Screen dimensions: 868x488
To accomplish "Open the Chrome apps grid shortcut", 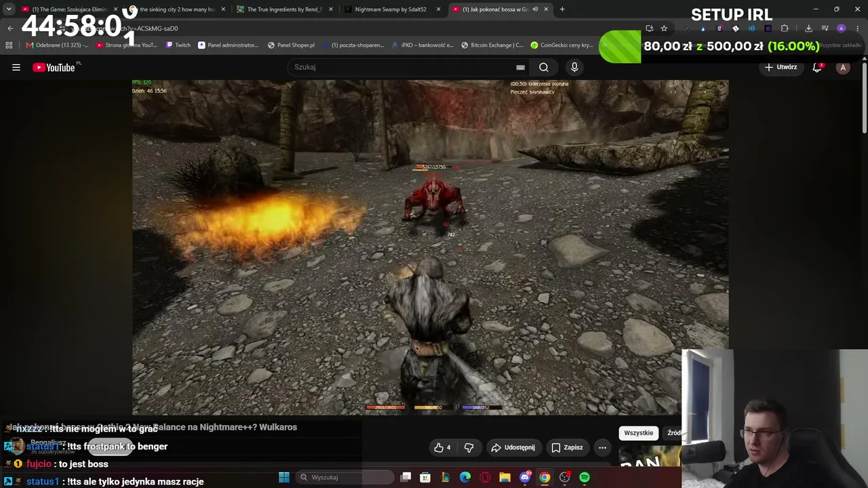I will pos(9,45).
